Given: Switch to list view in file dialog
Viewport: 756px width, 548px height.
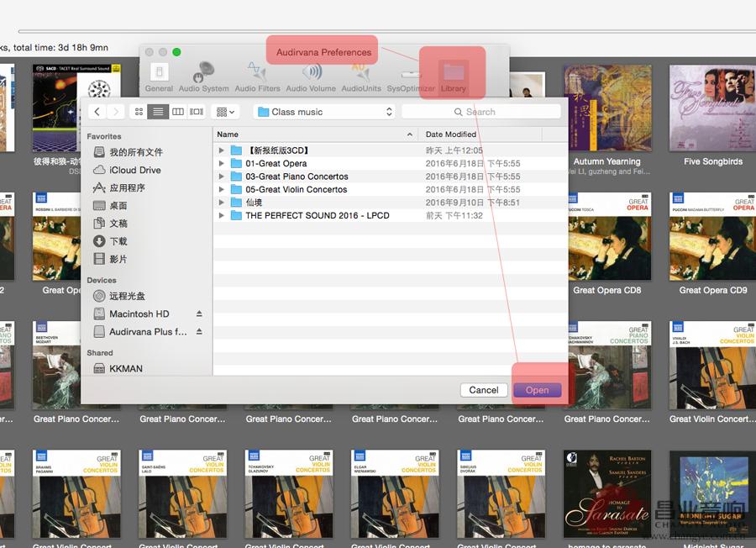Looking at the screenshot, I should (158, 112).
